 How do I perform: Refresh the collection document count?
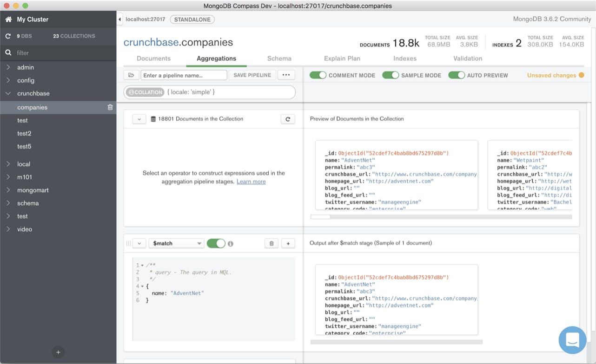[288, 119]
